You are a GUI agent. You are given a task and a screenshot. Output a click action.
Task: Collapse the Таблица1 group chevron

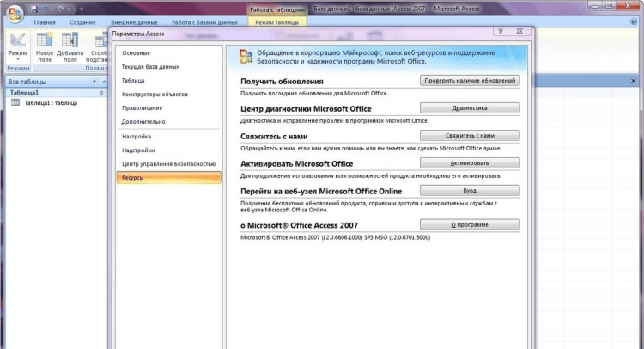[x=101, y=93]
